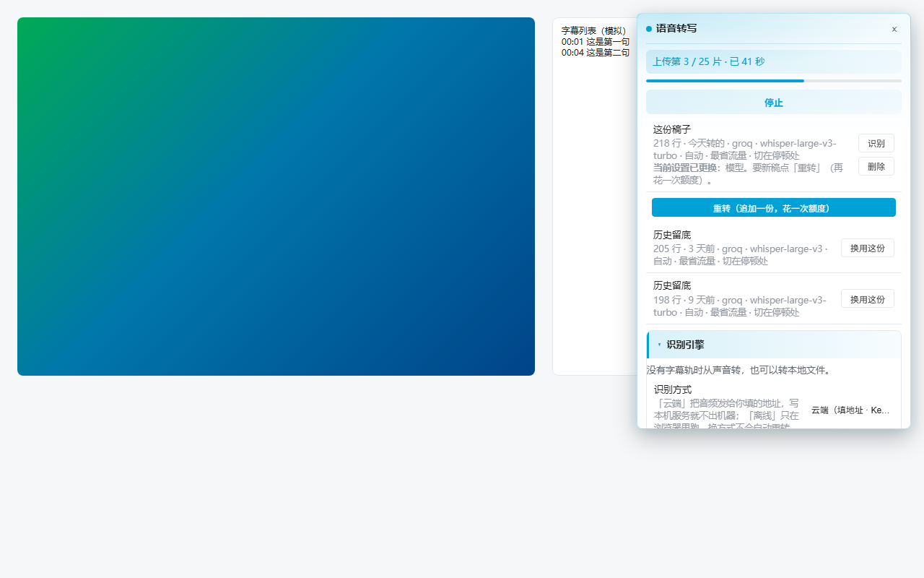This screenshot has height=578, width=924.
Task: Close the 语音转写 panel
Action: point(894,29)
